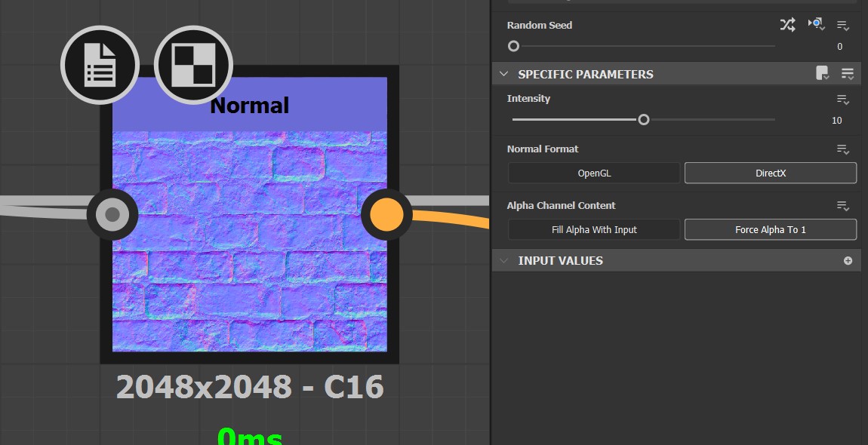Viewport: 868px width, 445px height.
Task: Keep DirectX selected by clicking it
Action: (770, 173)
